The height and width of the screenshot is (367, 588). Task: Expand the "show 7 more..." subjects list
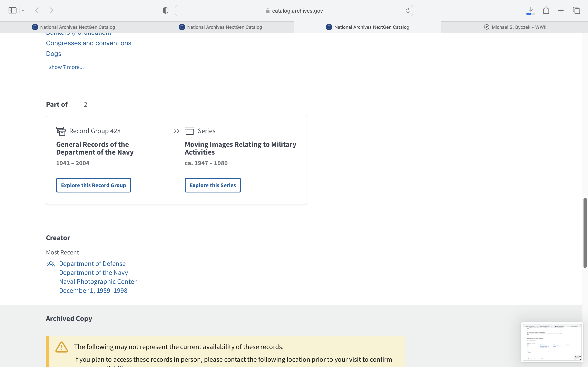coord(66,67)
